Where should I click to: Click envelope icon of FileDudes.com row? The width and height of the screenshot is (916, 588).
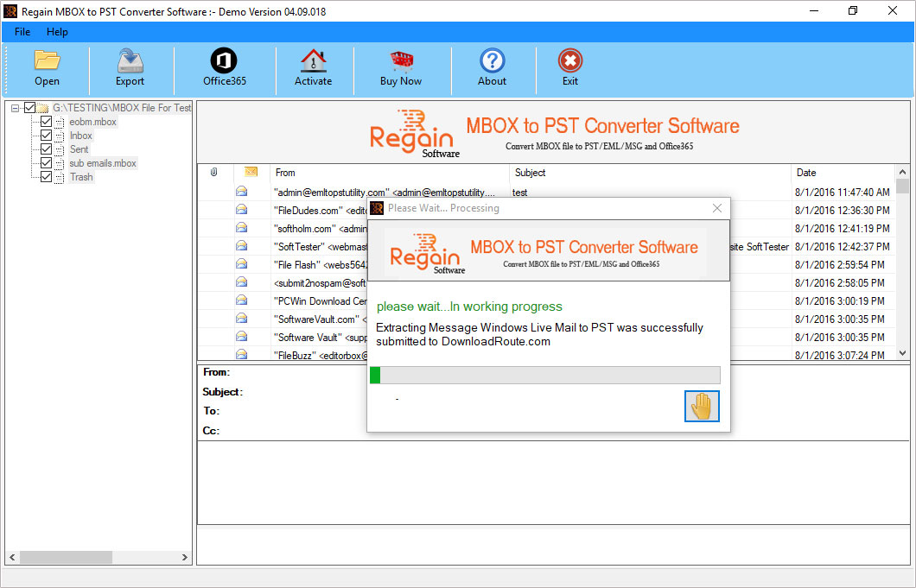pyautogui.click(x=241, y=210)
